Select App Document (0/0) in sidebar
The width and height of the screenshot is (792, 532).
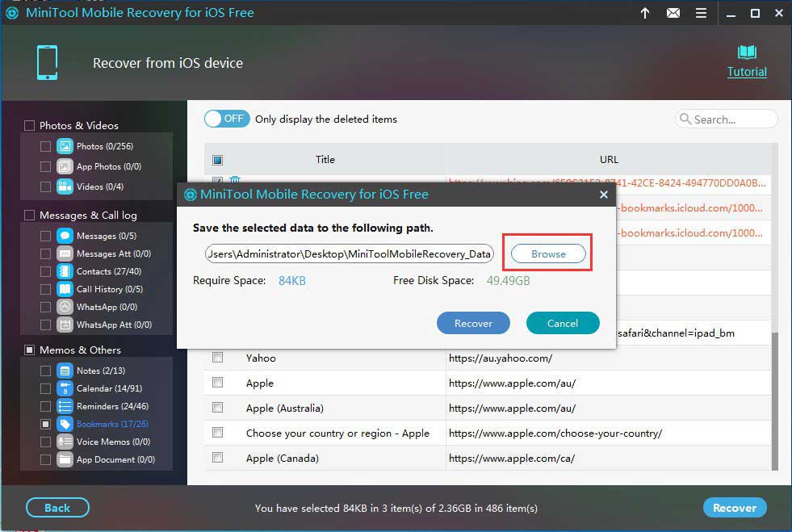tap(115, 459)
